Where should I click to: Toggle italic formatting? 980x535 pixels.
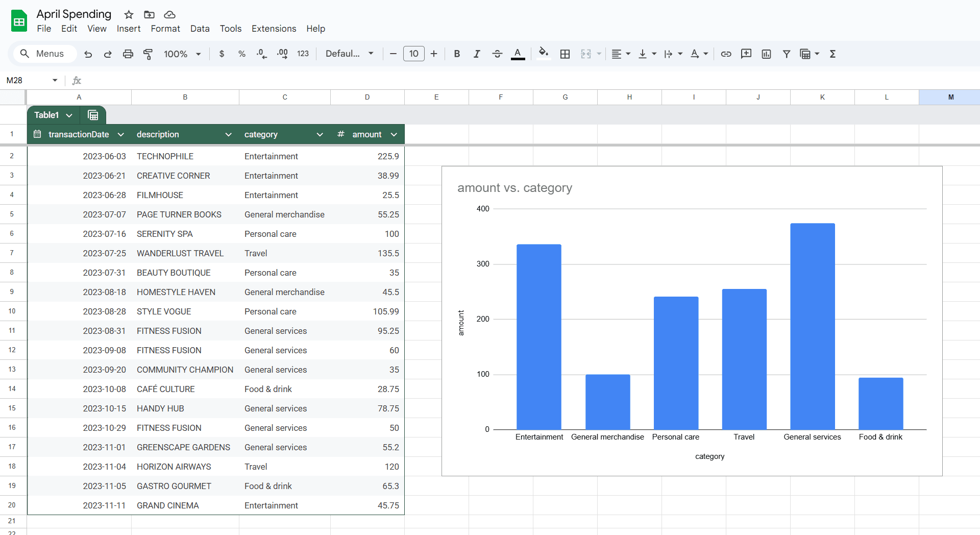click(x=477, y=54)
